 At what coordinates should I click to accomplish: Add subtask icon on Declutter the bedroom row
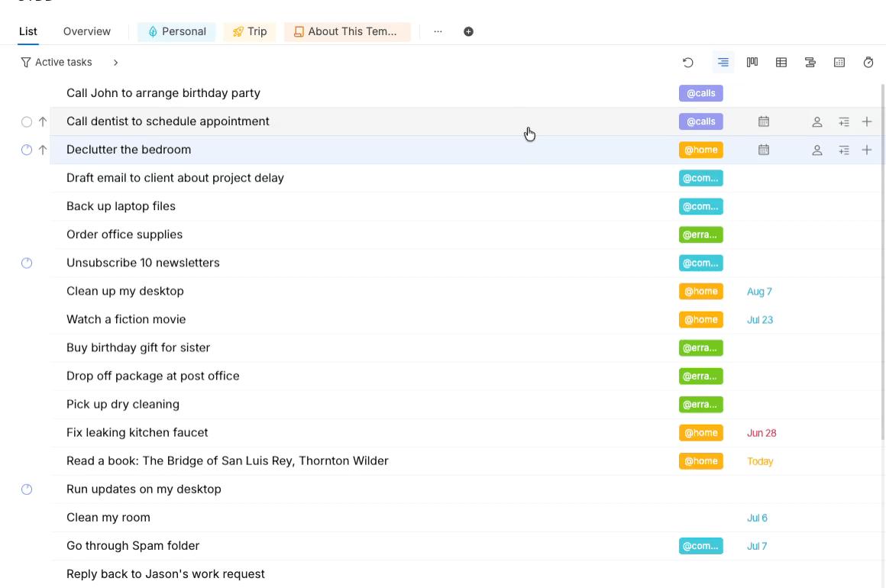click(844, 150)
